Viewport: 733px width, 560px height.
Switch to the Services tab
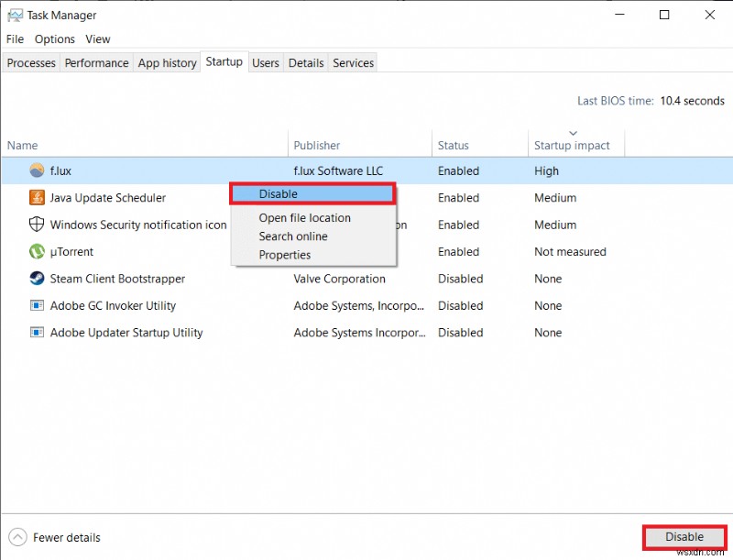pos(353,62)
